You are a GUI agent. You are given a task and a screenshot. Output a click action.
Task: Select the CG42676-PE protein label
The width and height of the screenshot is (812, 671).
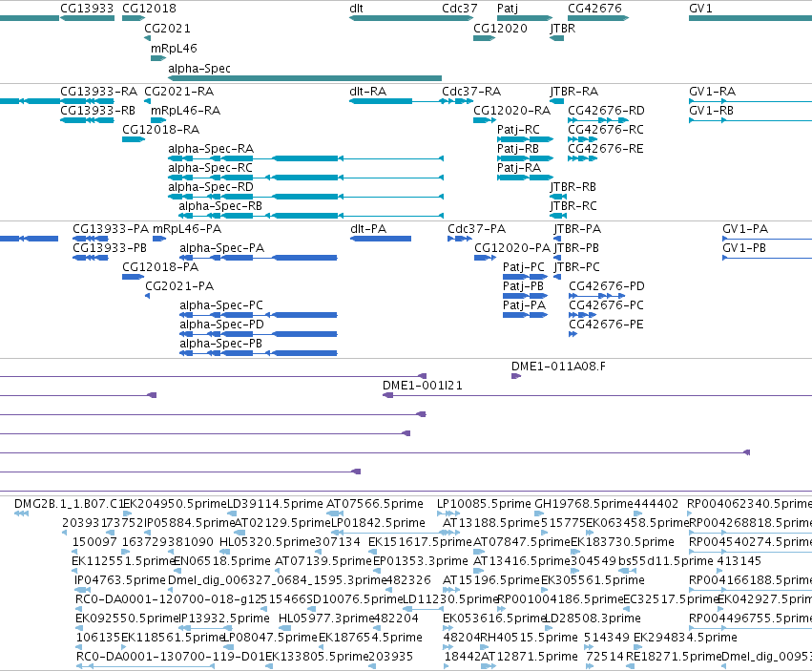pyautogui.click(x=606, y=325)
